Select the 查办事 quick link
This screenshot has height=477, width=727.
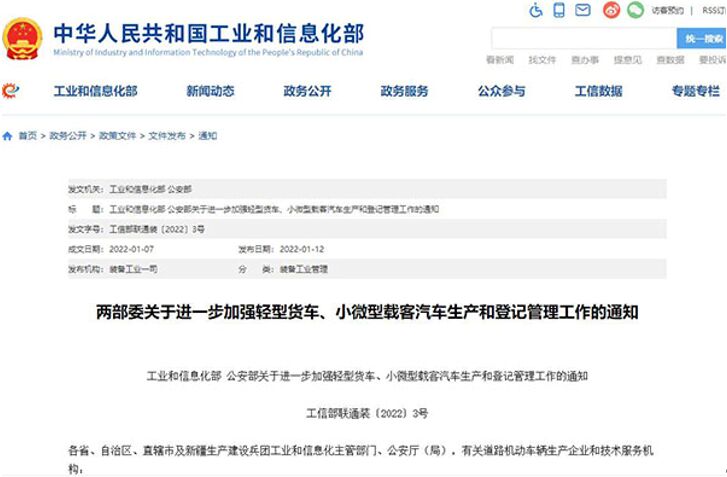click(x=585, y=60)
